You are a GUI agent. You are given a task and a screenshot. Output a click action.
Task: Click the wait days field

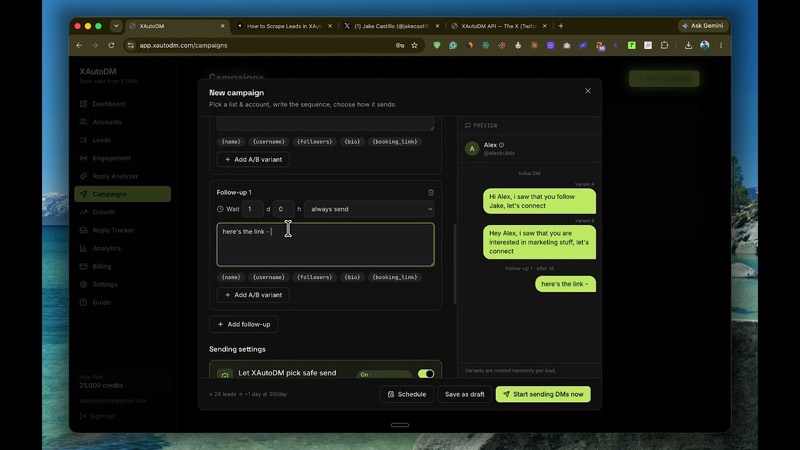tap(253, 209)
